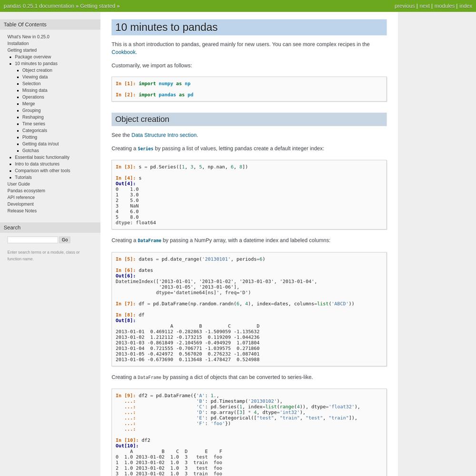Jump to Gotchas section
This screenshot has width=476, height=476.
coord(30,150)
